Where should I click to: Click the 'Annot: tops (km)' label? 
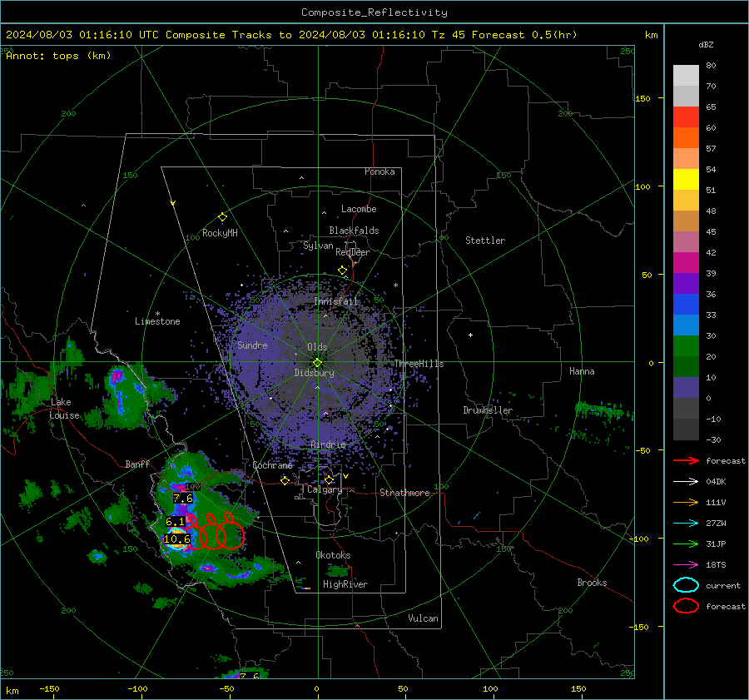[x=58, y=56]
